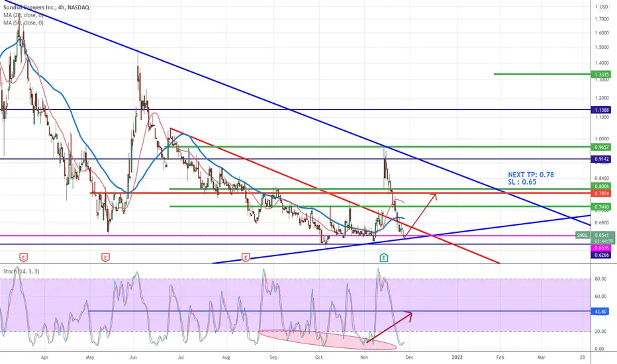The width and height of the screenshot is (617, 364).
Task: Click the green earnings E marker
Action: point(384,258)
